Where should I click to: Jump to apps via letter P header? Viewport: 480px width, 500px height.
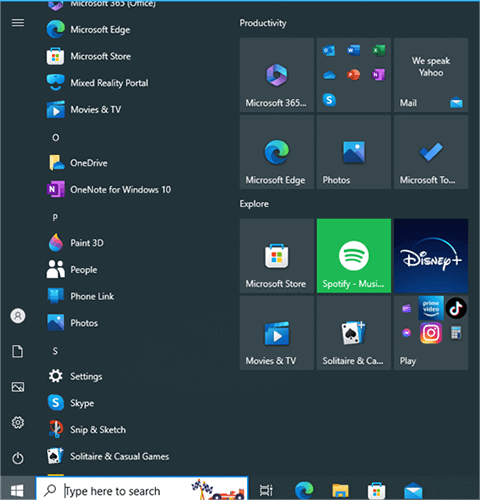coord(55,217)
